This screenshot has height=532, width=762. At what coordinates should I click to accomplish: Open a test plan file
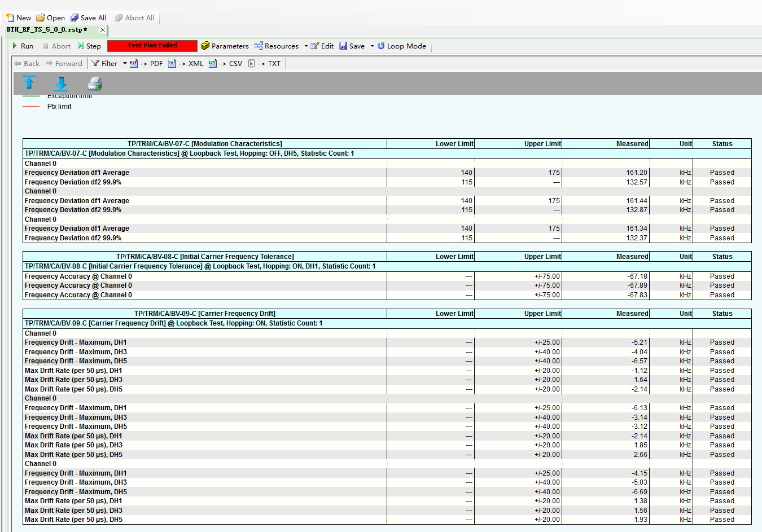coord(51,18)
